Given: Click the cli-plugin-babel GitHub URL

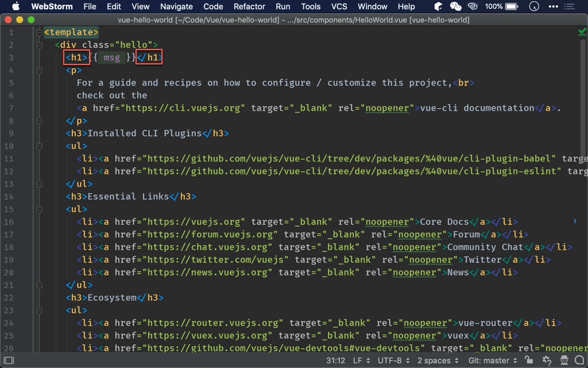Looking at the screenshot, I should [349, 159].
